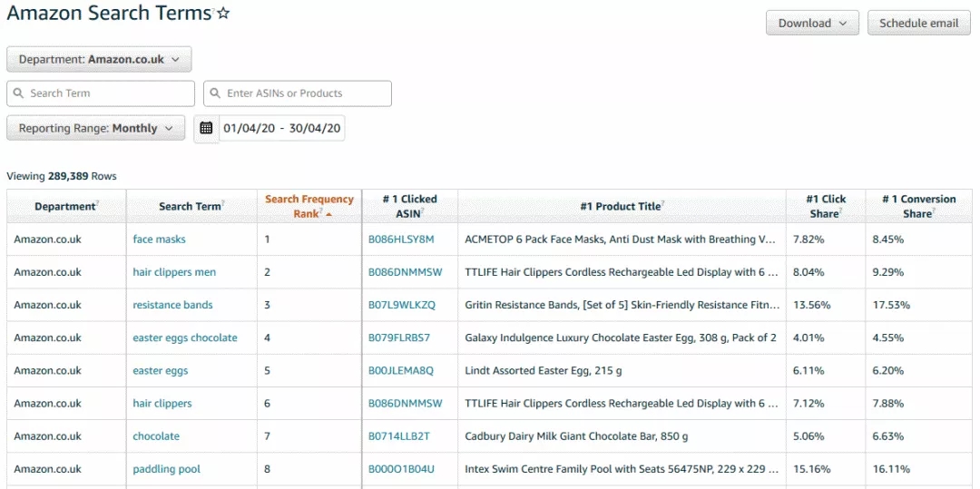
Task: Open ASIN B086HLSY8M link
Action: pyautogui.click(x=401, y=240)
